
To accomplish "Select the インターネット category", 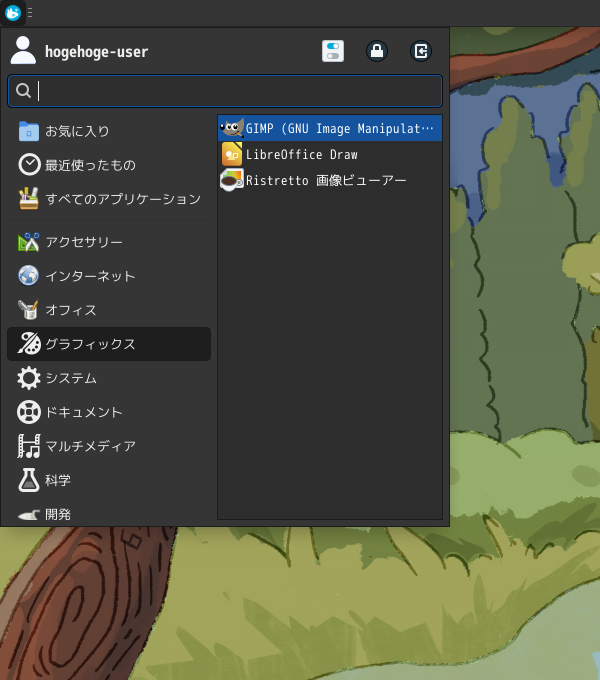I will 109,276.
